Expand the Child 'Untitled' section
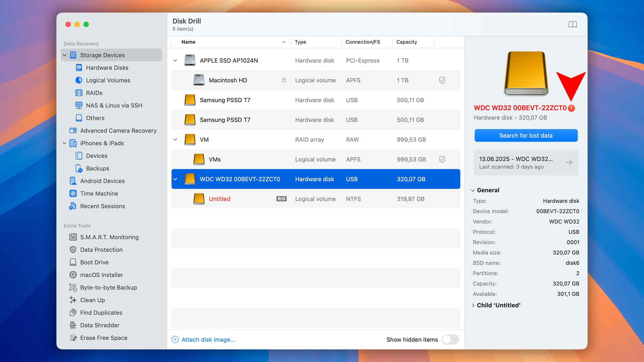 [473, 305]
